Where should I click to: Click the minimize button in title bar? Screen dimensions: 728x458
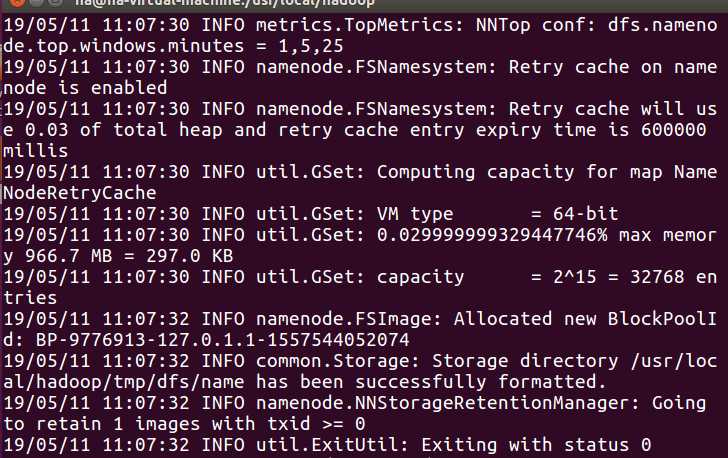point(37,2)
